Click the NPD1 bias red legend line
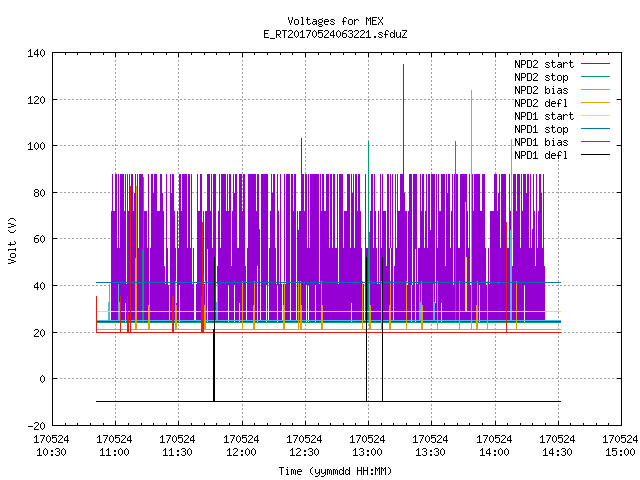Screen dimensions: 640x480 [595, 142]
